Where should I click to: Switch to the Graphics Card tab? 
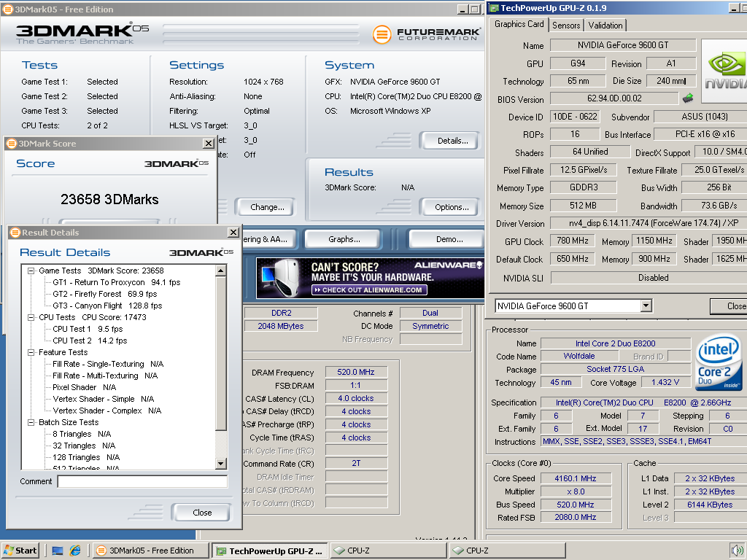coord(519,24)
